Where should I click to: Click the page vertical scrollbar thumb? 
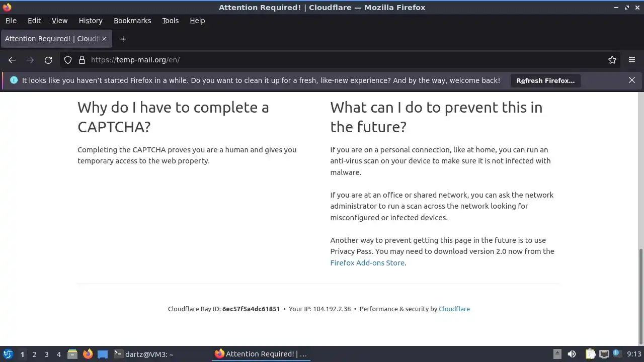tap(640, 297)
